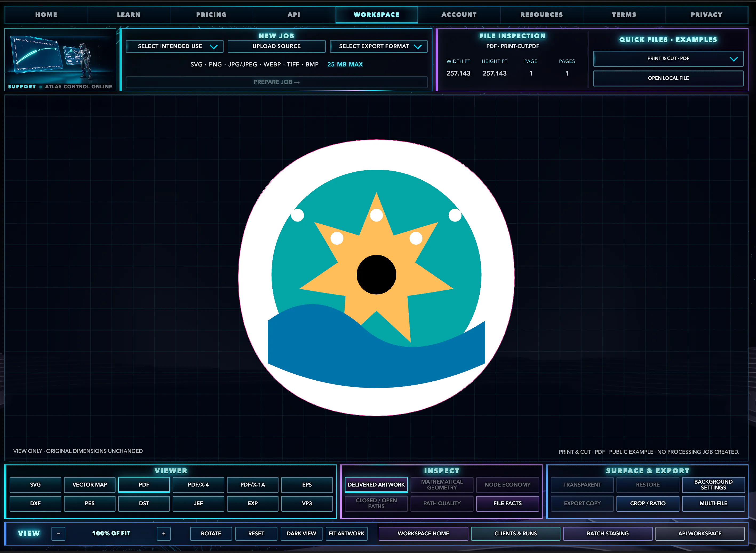
Task: Open the Select Intended Use dropdown
Action: click(x=175, y=46)
